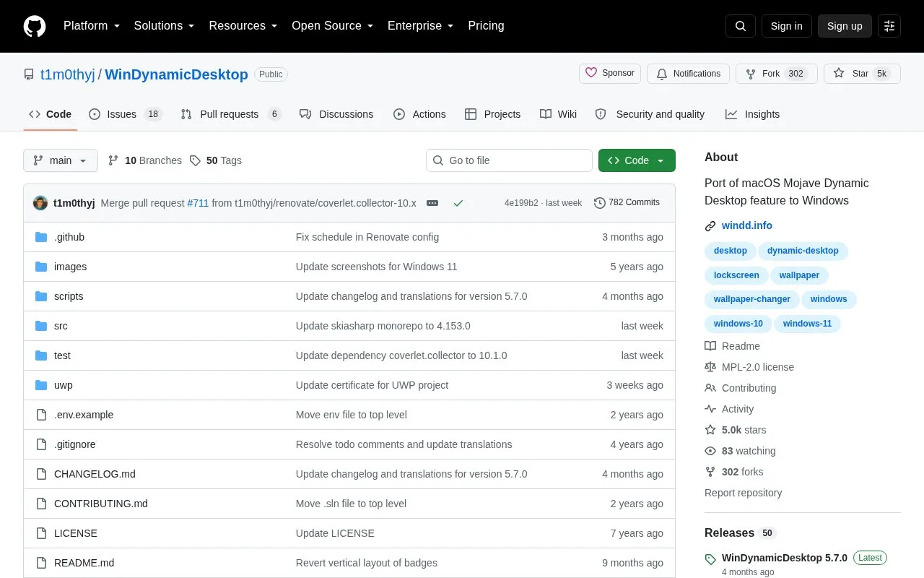
Task: Click the Sign up button
Action: [x=845, y=26]
